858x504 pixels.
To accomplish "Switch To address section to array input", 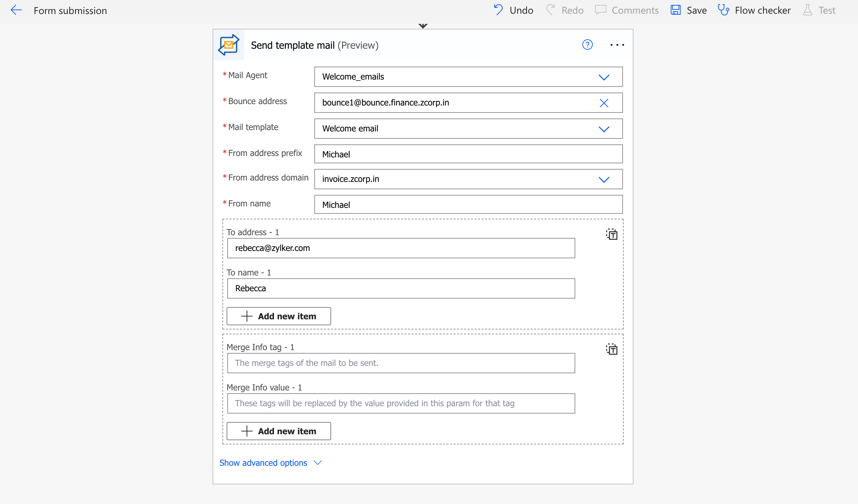I will coord(612,234).
